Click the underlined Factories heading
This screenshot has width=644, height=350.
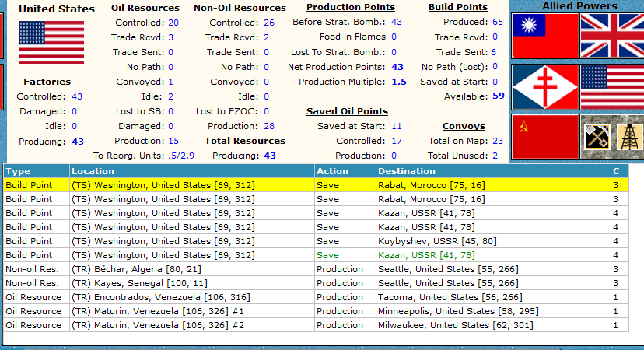point(47,82)
